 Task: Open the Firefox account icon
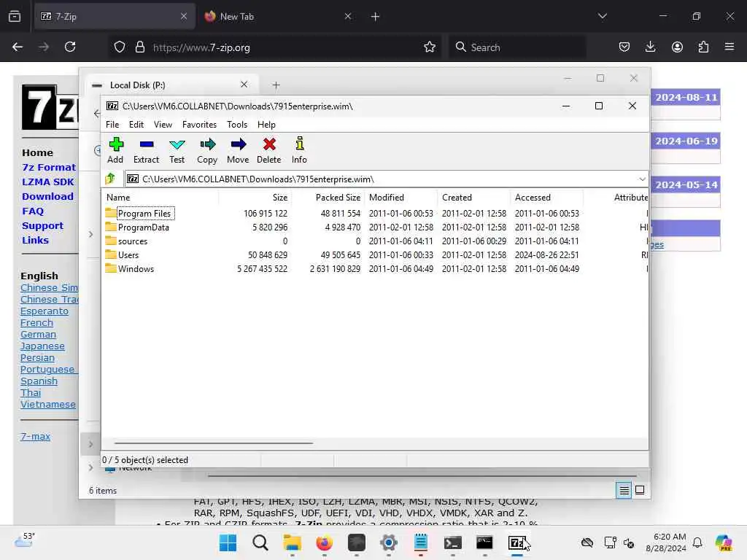click(x=677, y=47)
